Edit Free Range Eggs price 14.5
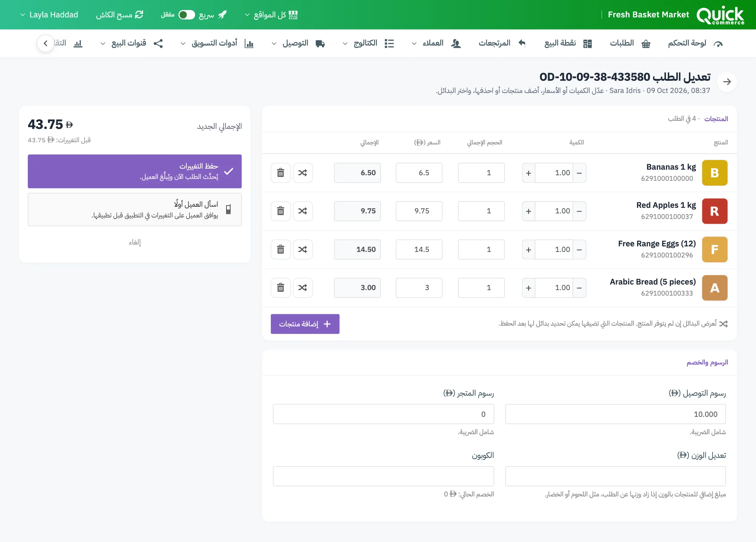 419,249
